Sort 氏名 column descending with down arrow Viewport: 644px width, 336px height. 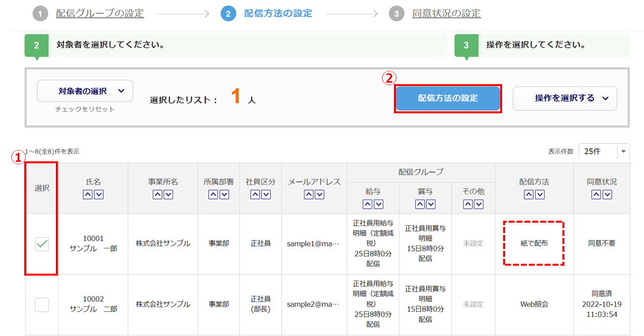[99, 194]
